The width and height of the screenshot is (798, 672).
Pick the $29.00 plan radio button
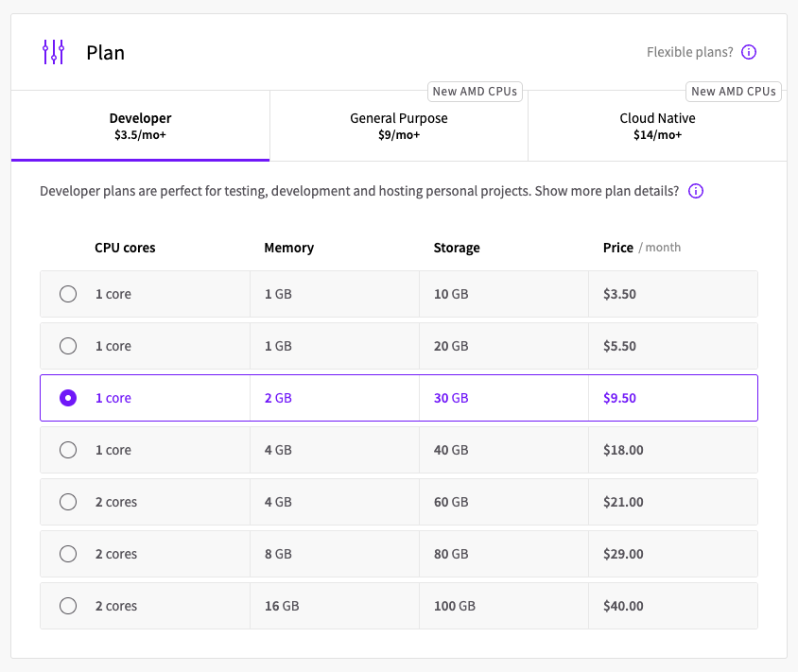pos(68,554)
